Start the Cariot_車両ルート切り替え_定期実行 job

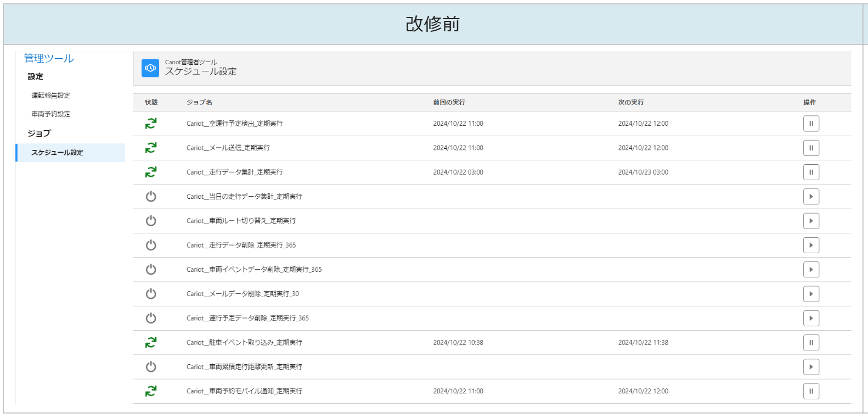[x=811, y=221]
